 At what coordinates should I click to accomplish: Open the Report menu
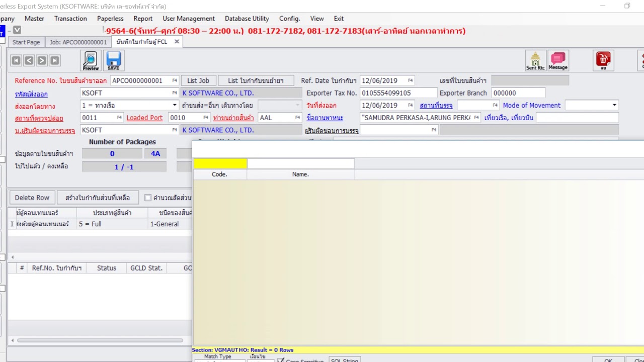pyautogui.click(x=143, y=19)
